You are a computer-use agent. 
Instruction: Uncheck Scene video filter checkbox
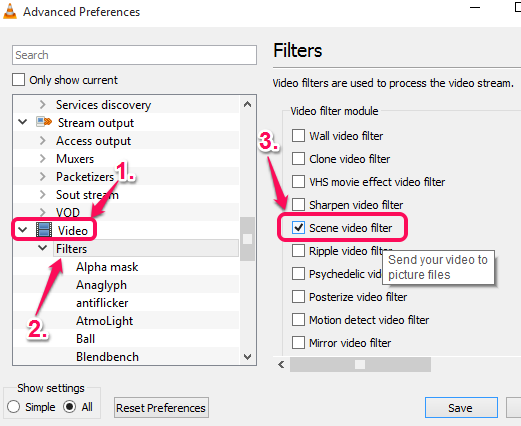point(298,228)
